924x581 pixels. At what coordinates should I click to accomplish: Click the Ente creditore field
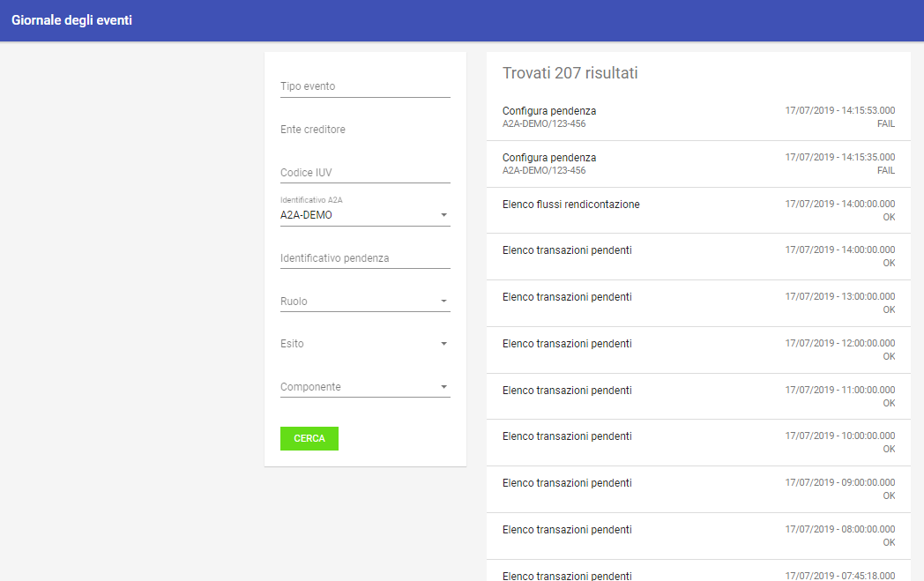[x=365, y=129]
